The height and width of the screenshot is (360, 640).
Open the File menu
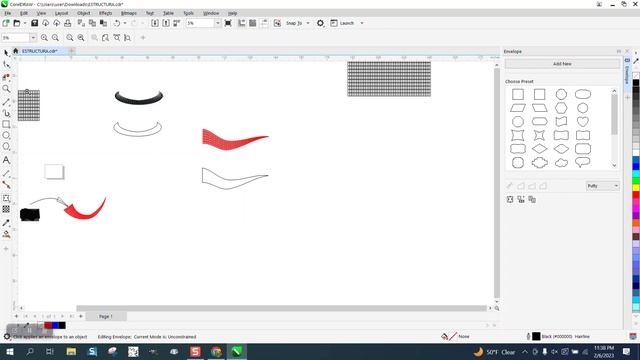pos(8,13)
